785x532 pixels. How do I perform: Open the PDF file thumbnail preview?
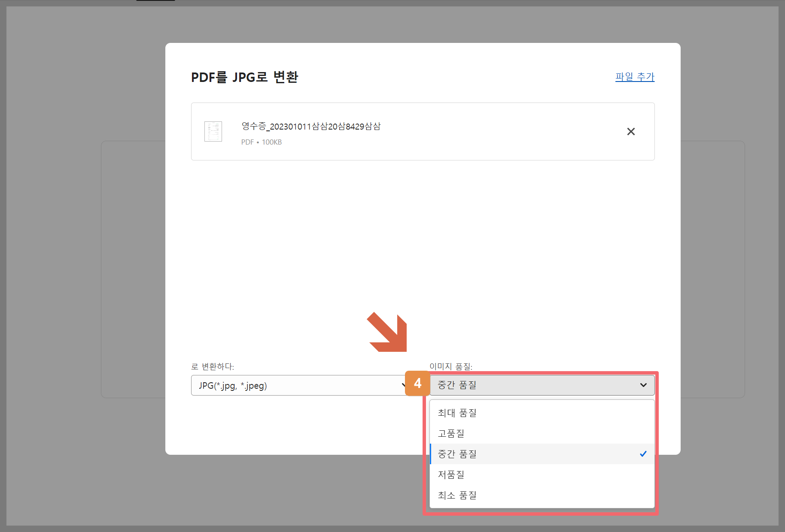coord(213,131)
